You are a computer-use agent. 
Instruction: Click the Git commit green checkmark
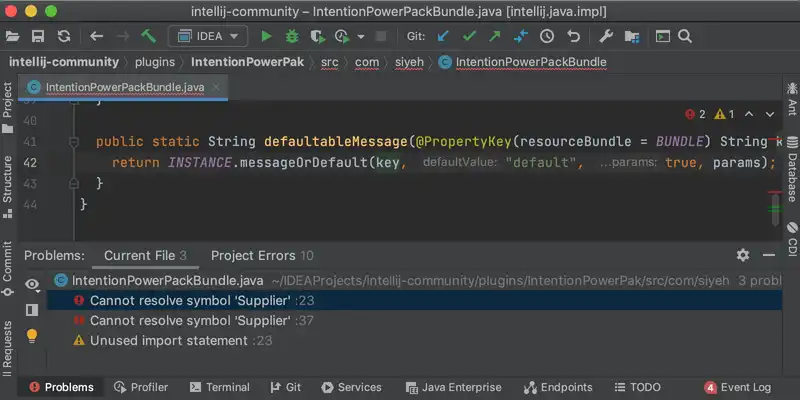[x=469, y=36]
